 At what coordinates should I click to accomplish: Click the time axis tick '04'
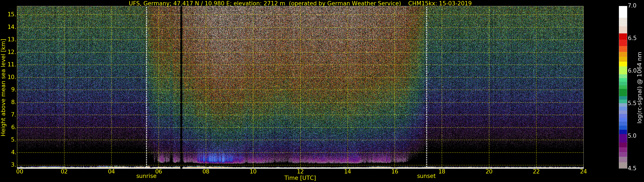tap(111, 172)
